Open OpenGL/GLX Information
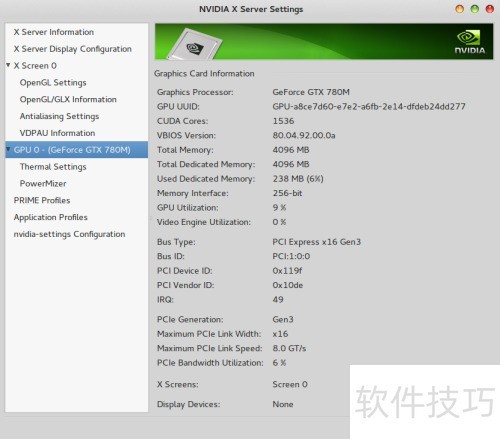The image size is (500, 439). [x=68, y=99]
